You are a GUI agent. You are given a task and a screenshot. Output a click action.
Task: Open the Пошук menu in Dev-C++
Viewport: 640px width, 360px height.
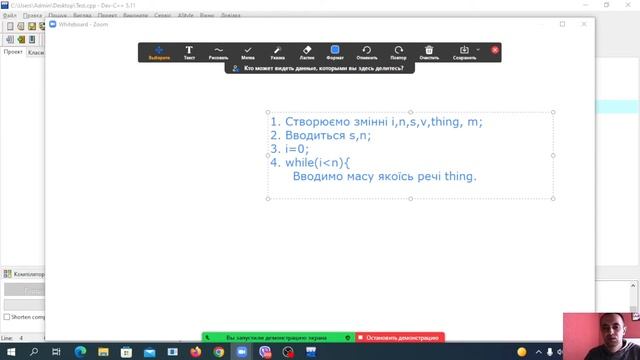click(58, 16)
